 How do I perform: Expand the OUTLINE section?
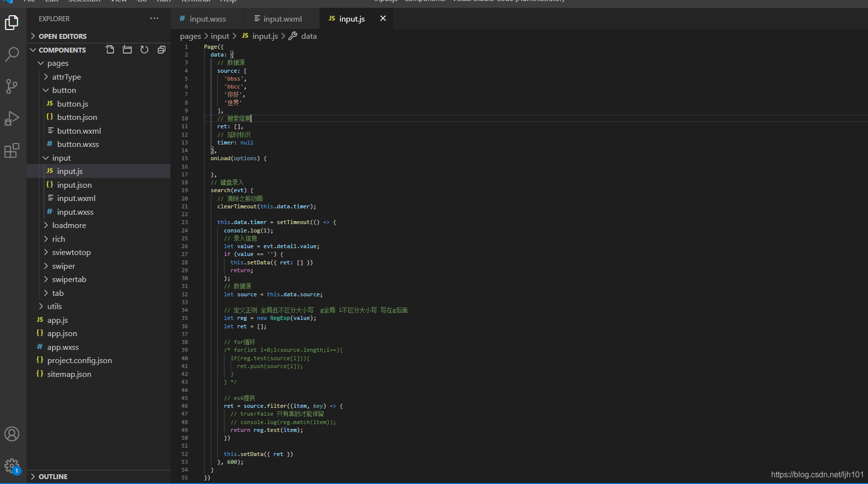point(98,477)
